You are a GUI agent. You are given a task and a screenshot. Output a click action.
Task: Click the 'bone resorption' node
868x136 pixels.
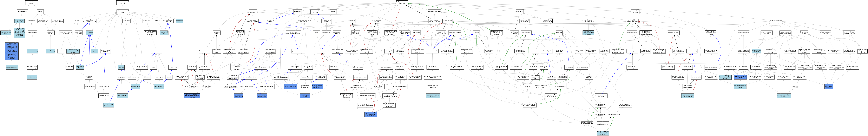696,77
